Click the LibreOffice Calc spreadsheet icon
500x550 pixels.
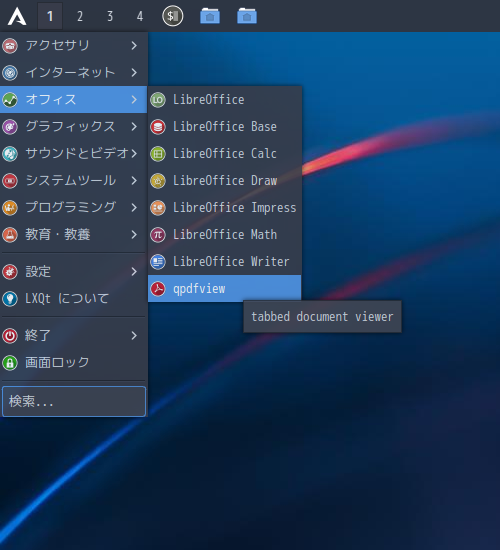coord(158,154)
